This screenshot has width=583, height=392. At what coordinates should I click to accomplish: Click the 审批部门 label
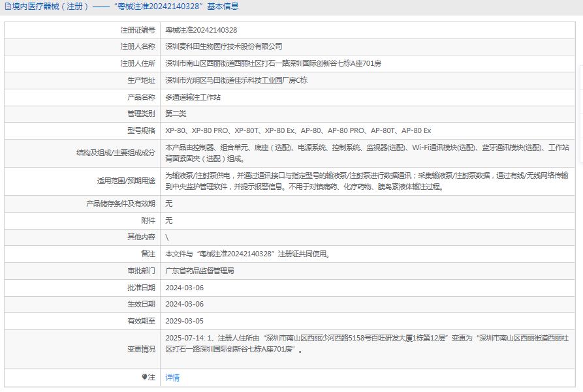click(141, 271)
